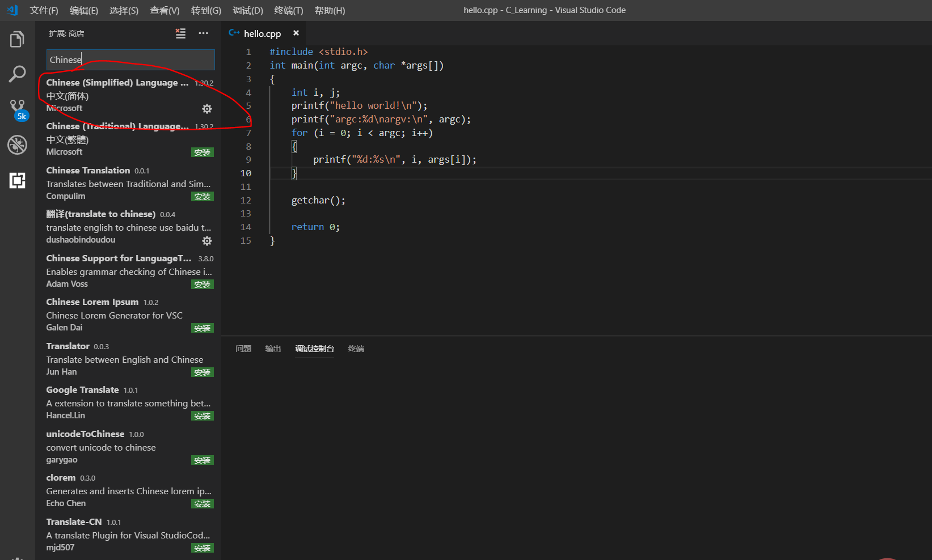Open gear settings for Chinese (Simplified) Language pack
932x560 pixels.
[207, 109]
